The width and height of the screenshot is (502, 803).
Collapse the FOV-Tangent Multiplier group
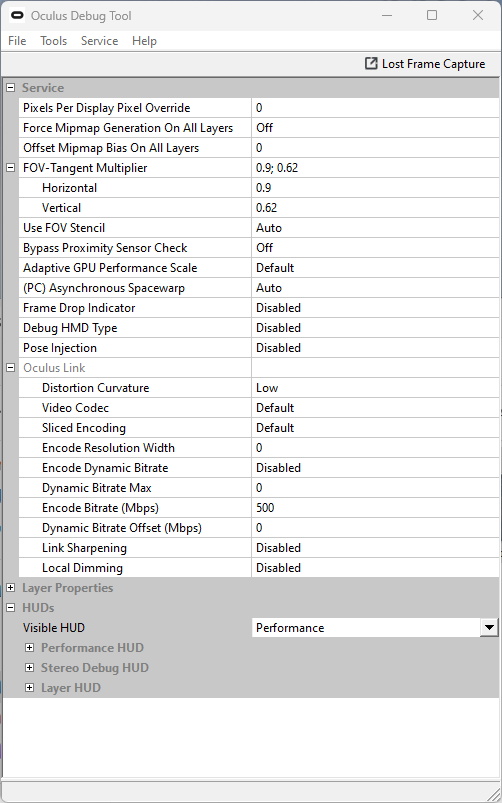click(x=10, y=167)
